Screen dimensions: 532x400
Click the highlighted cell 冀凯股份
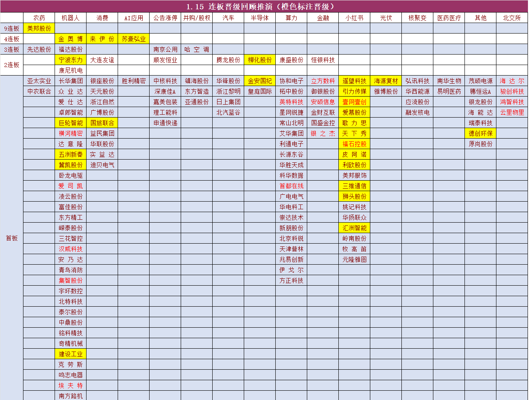[x=71, y=165]
